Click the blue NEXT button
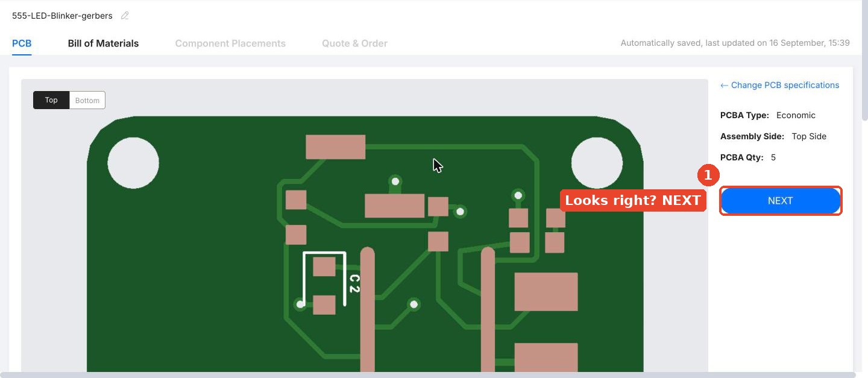 coord(781,201)
